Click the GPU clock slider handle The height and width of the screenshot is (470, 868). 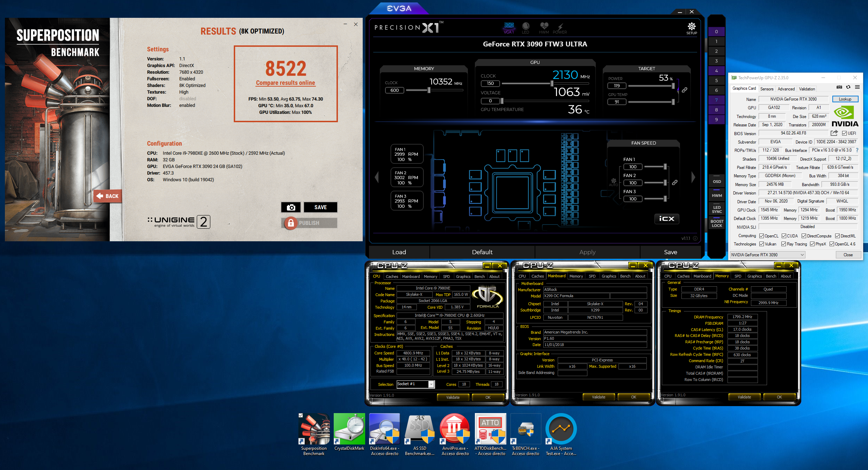552,83
